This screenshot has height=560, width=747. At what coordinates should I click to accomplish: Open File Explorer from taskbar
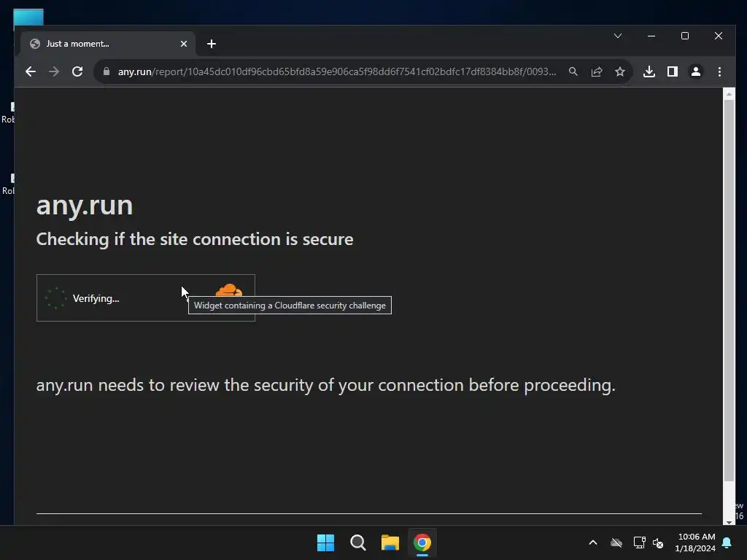point(390,542)
